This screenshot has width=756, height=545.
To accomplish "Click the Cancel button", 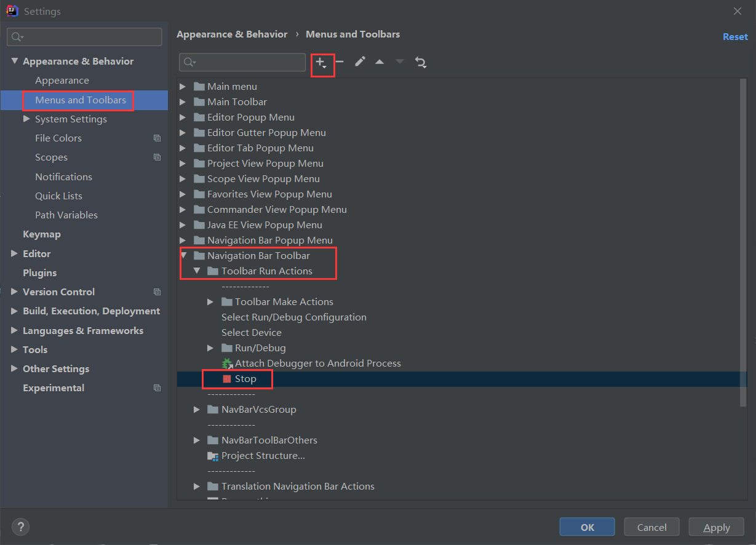I will click(x=652, y=527).
